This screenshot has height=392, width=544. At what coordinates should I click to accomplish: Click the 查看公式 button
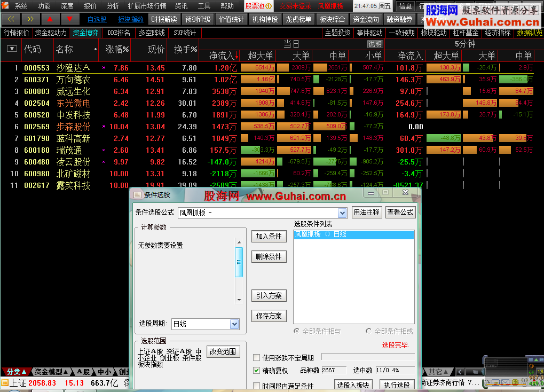(x=400, y=212)
